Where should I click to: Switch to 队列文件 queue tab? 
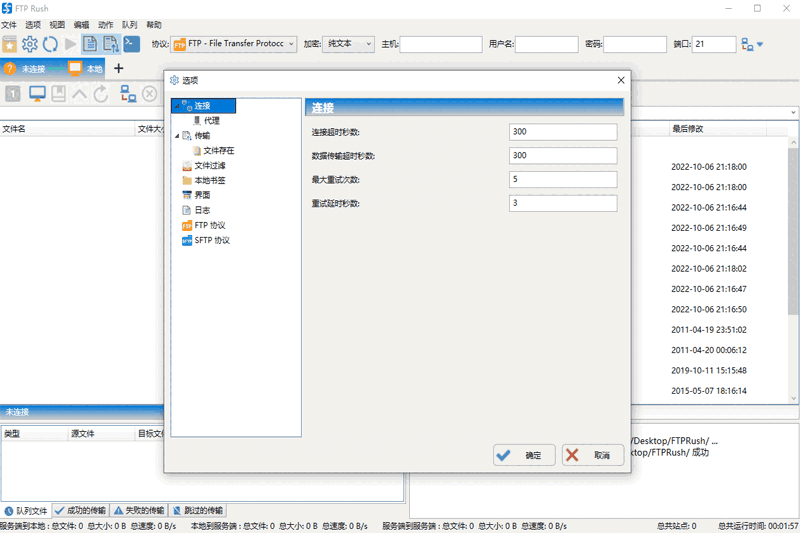26,511
